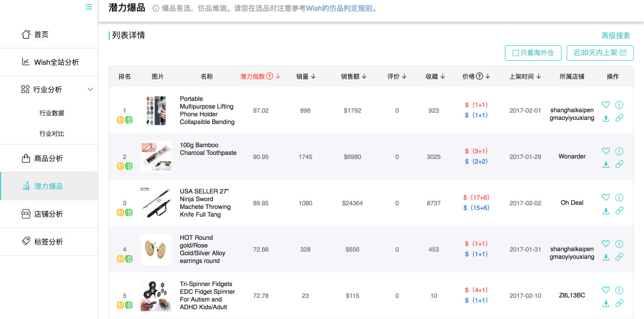644x319 pixels.
Task: Click the Ninja Sword product thumbnail
Action: [x=156, y=203]
